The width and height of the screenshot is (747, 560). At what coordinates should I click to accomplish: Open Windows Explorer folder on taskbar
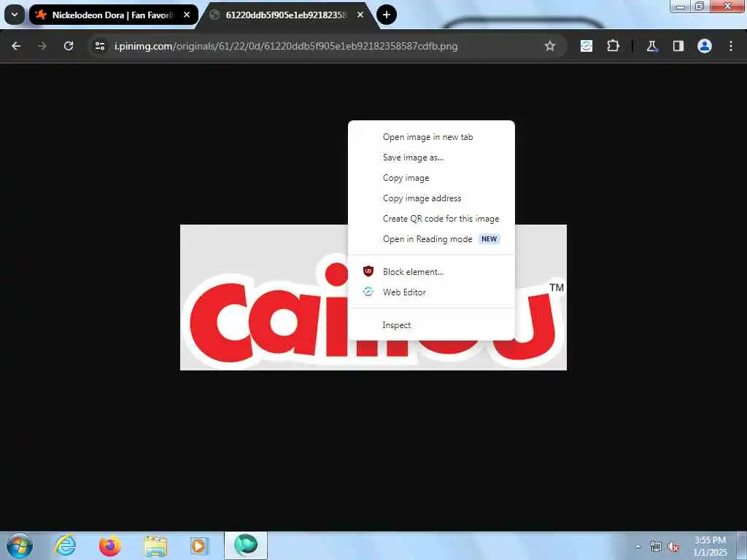click(155, 546)
